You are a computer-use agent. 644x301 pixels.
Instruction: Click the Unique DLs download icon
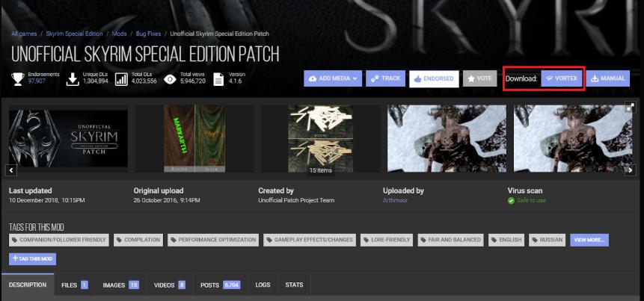(x=73, y=78)
